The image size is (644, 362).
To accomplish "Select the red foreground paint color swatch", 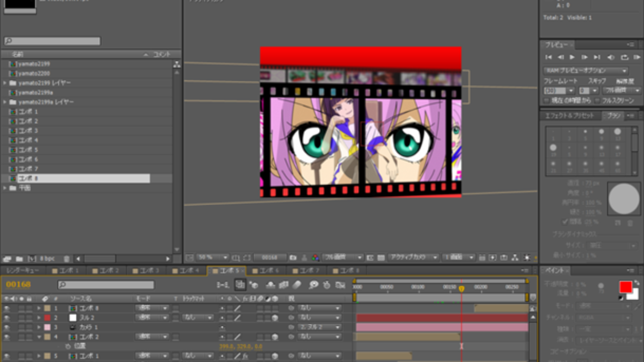I will pyautogui.click(x=625, y=287).
